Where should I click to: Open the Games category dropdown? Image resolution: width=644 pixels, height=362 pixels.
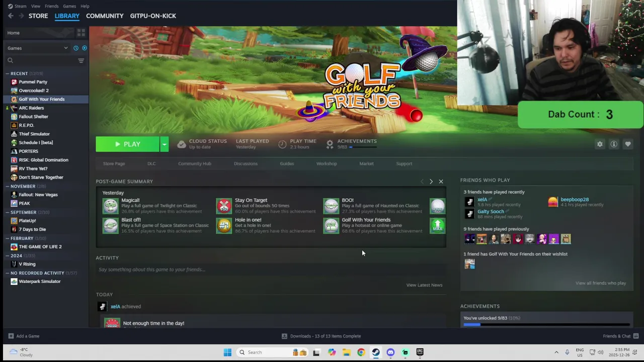(x=38, y=48)
